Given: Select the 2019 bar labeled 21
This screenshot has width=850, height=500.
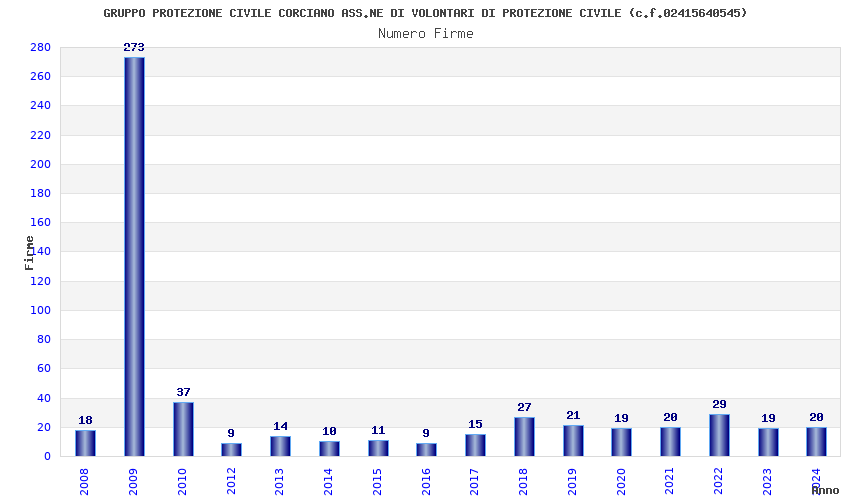Looking at the screenshot, I should [x=573, y=441].
